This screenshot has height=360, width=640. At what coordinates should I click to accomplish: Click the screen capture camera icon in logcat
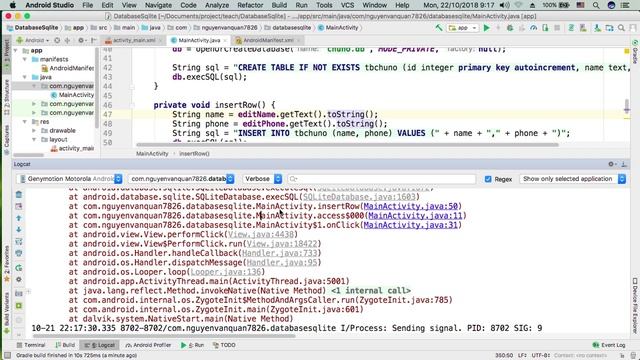point(19,293)
